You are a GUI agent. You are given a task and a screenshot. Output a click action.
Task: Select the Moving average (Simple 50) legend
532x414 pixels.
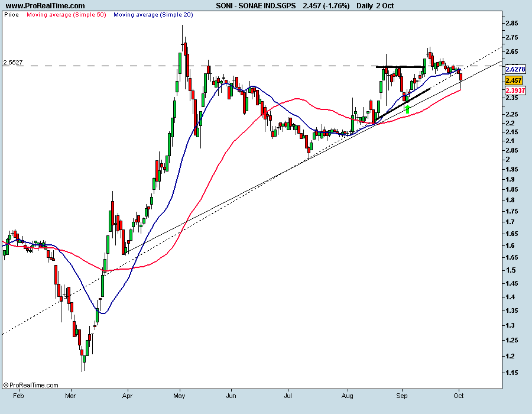[x=66, y=15]
